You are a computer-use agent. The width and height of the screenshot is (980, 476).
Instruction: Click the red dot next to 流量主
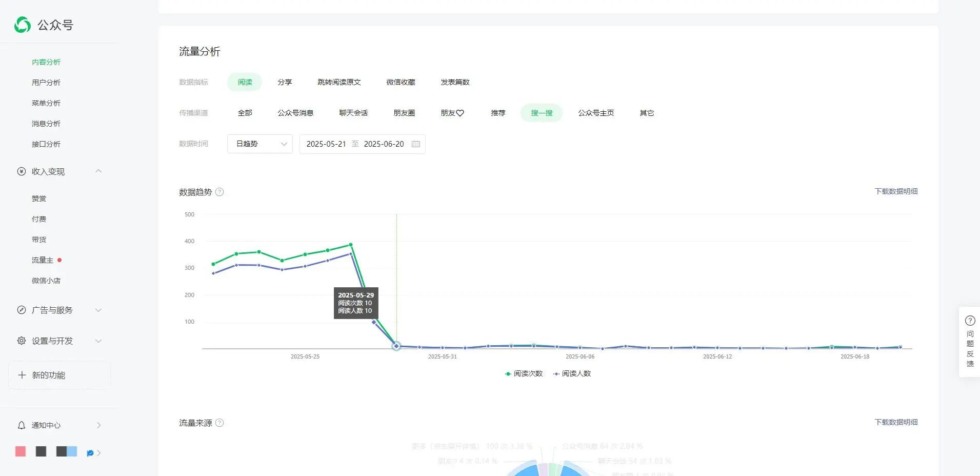(x=59, y=260)
